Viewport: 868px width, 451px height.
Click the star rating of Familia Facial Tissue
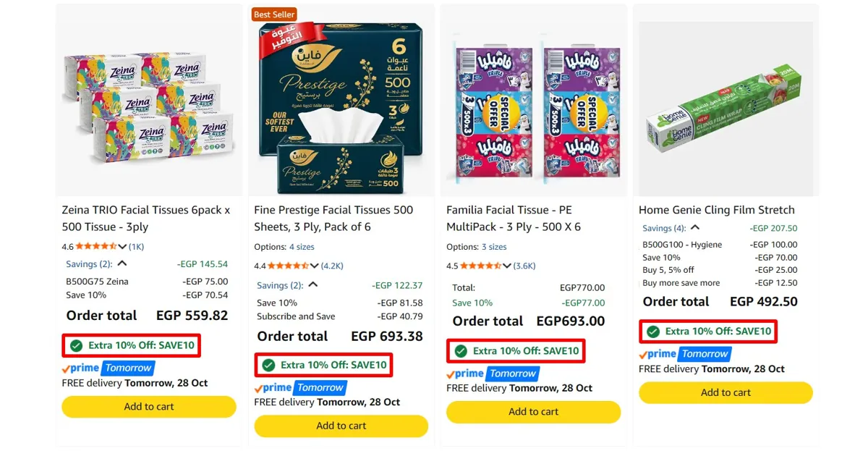click(481, 266)
